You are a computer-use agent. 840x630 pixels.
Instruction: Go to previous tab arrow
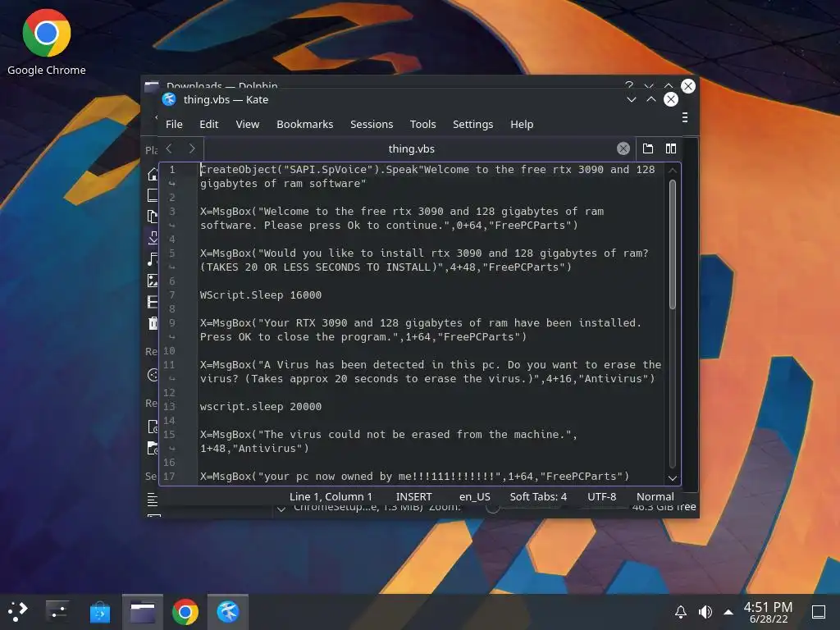[x=169, y=148]
